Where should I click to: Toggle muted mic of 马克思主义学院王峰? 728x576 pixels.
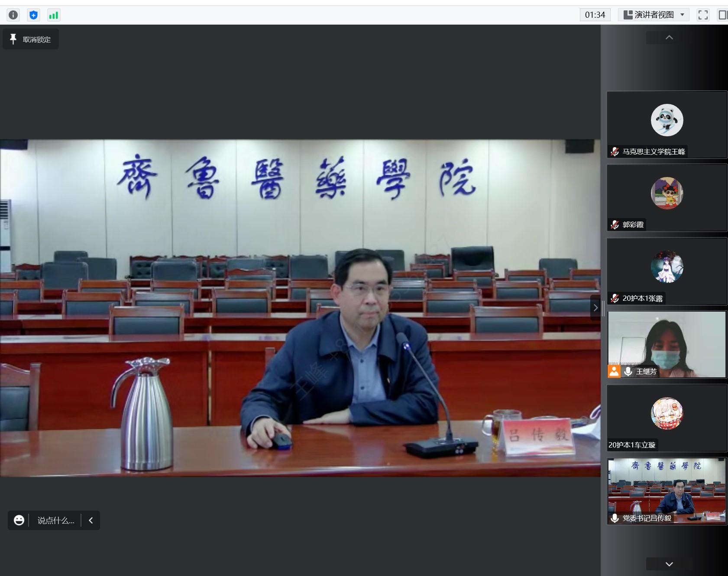pos(615,151)
